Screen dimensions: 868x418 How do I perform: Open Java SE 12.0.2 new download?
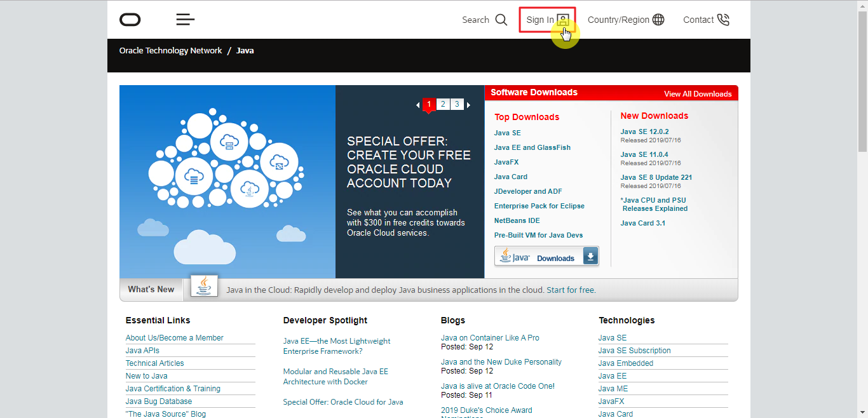click(x=644, y=131)
